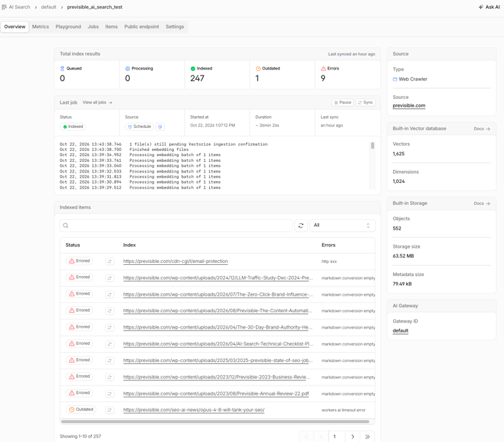Open the default Gateway ID link
The width and height of the screenshot is (504, 442).
pos(400,331)
